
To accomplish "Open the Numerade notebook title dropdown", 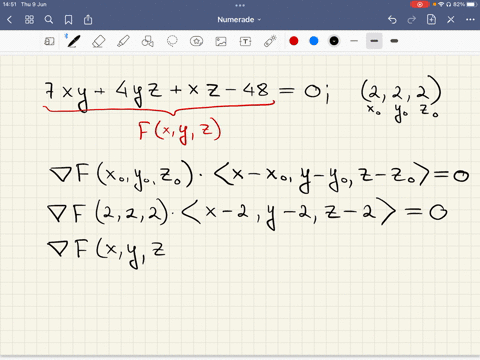I will coord(239,20).
